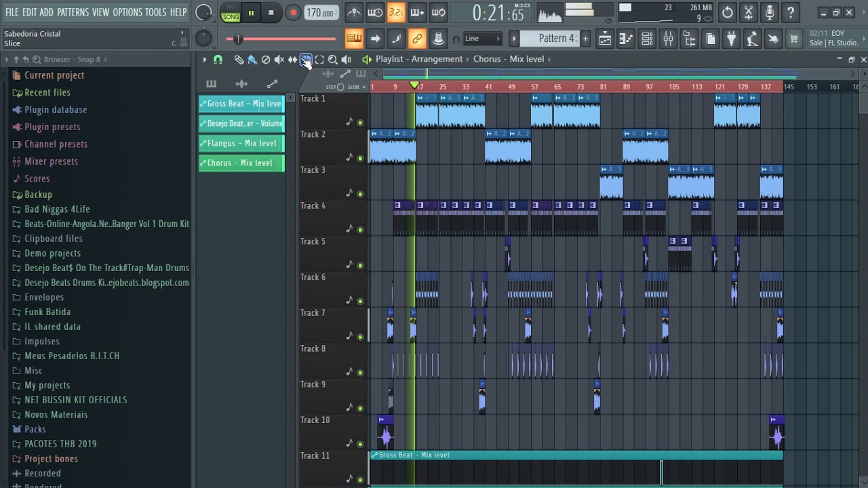Select the Gross Beat - Mix level clip
The height and width of the screenshot is (488, 868).
241,104
